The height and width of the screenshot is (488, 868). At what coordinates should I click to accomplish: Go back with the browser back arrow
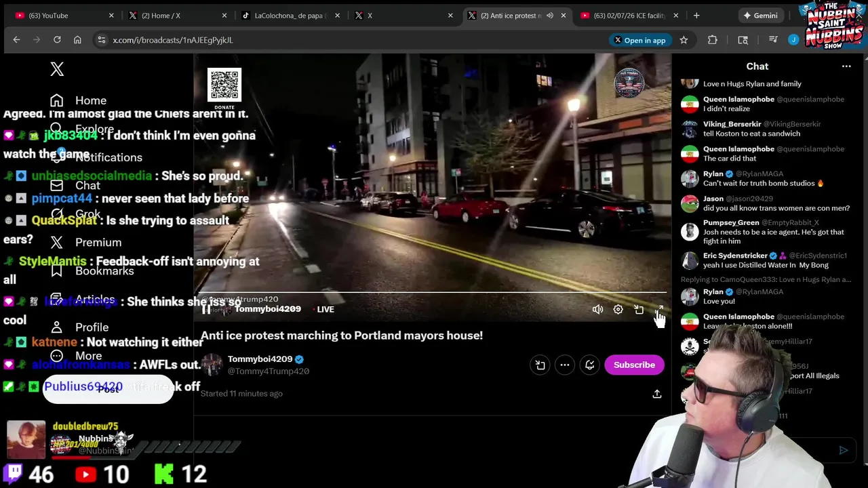16,40
